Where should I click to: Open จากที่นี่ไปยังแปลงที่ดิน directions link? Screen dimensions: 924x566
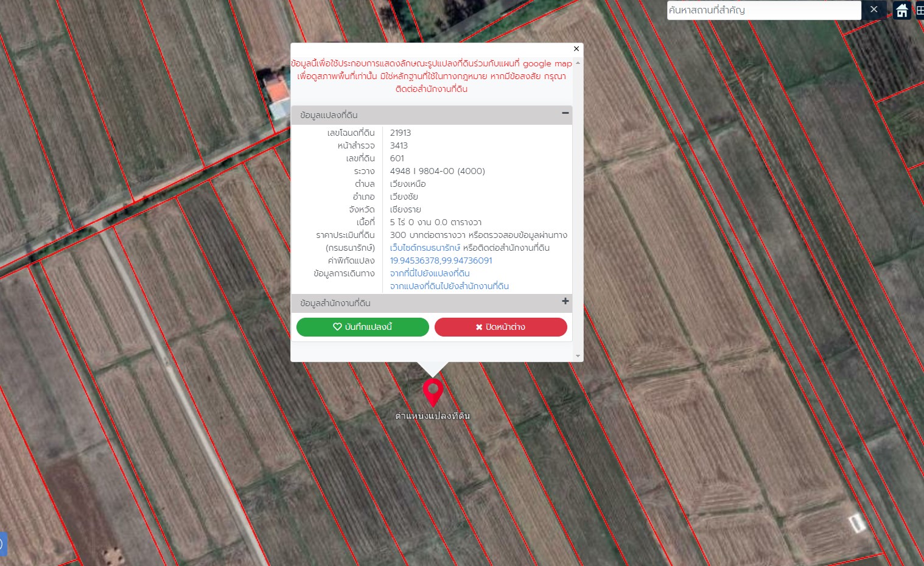point(430,273)
